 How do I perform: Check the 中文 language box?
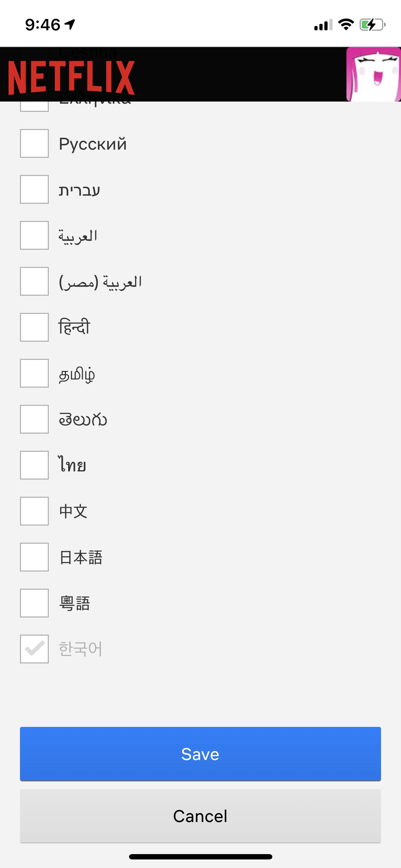(34, 512)
